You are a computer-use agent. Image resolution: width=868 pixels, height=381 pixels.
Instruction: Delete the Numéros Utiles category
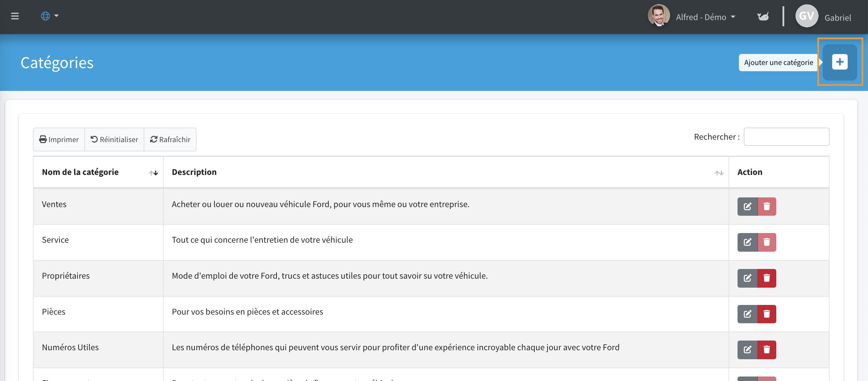coord(767,350)
